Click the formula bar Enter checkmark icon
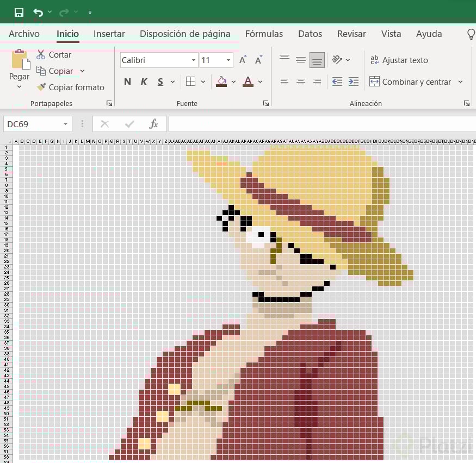Image resolution: width=476 pixels, height=463 pixels. point(129,124)
